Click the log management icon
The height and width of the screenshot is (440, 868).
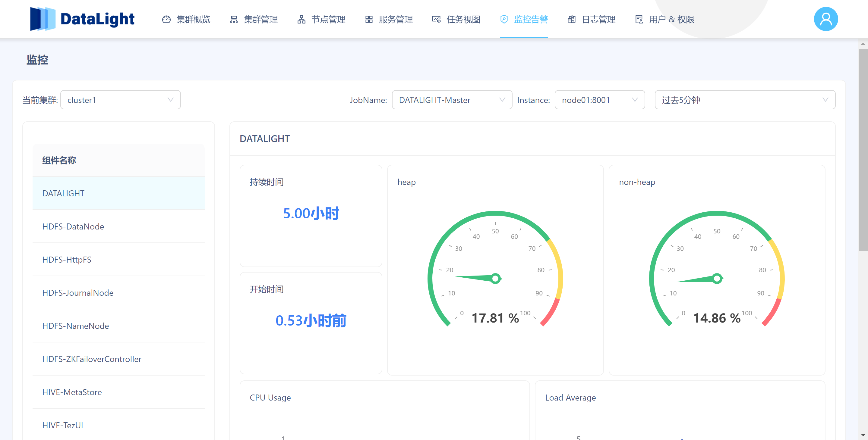571,20
